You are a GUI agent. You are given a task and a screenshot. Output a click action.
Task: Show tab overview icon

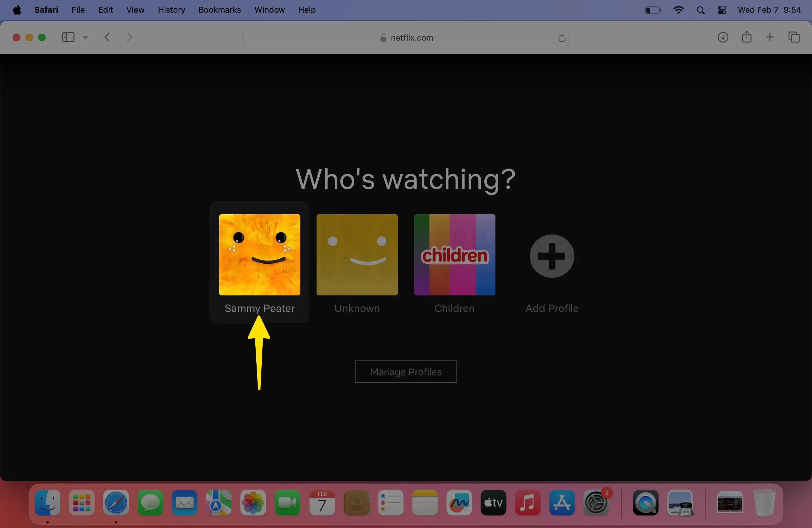(794, 37)
